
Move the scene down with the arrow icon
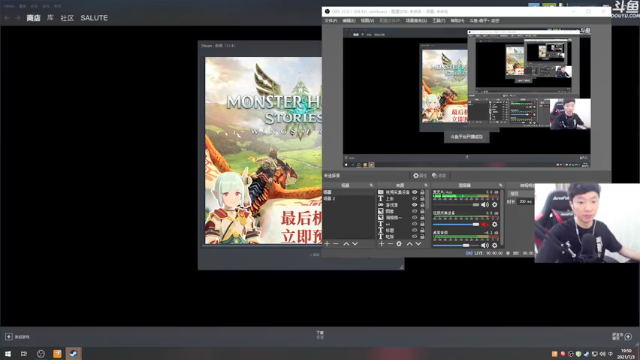tap(355, 244)
